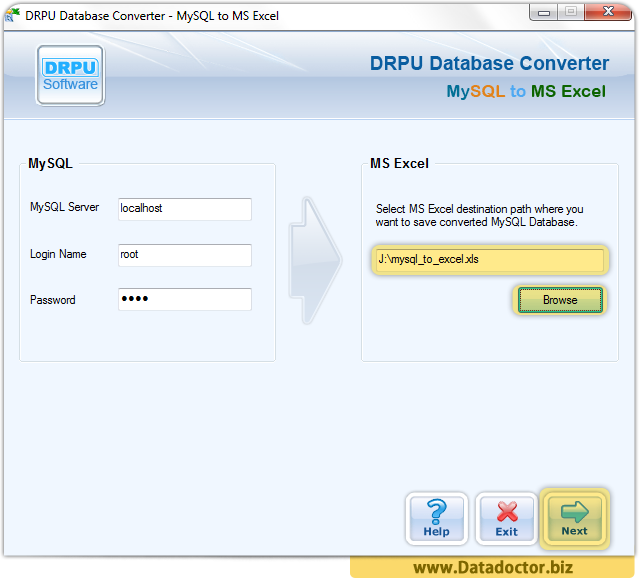This screenshot has width=639, height=578.
Task: Click the Exit red cross button
Action: click(506, 518)
